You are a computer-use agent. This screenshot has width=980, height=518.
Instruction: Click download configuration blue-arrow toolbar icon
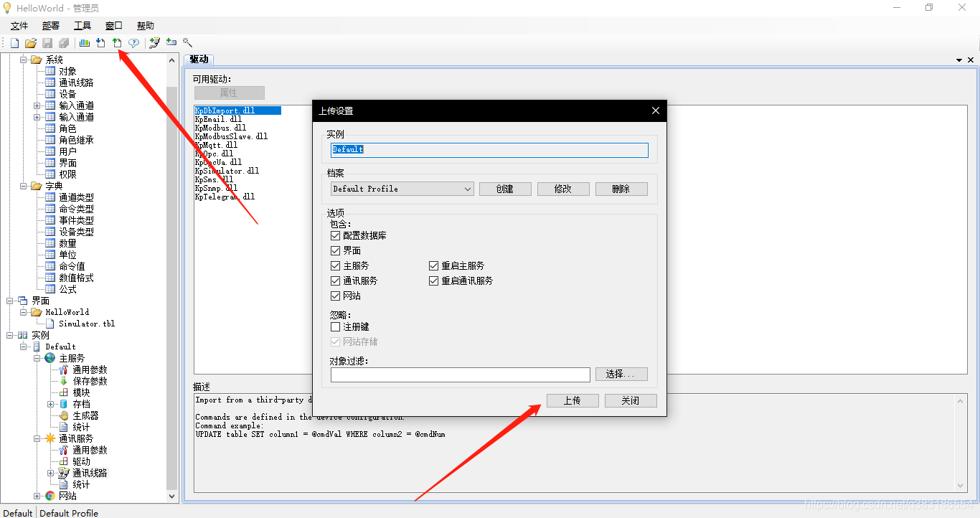pos(100,43)
